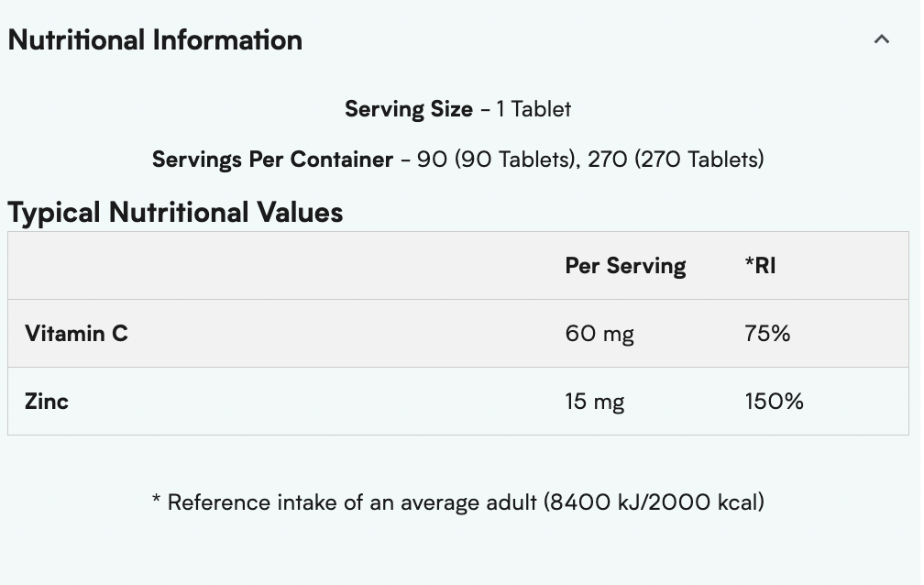The height and width of the screenshot is (585, 924).
Task: Click the 75% reference intake value
Action: [x=767, y=334]
